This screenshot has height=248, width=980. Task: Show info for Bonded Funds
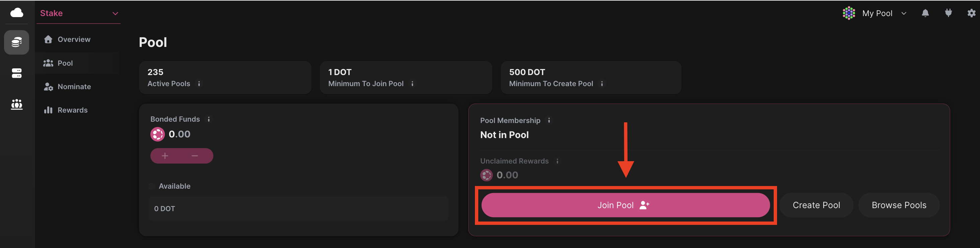(208, 119)
